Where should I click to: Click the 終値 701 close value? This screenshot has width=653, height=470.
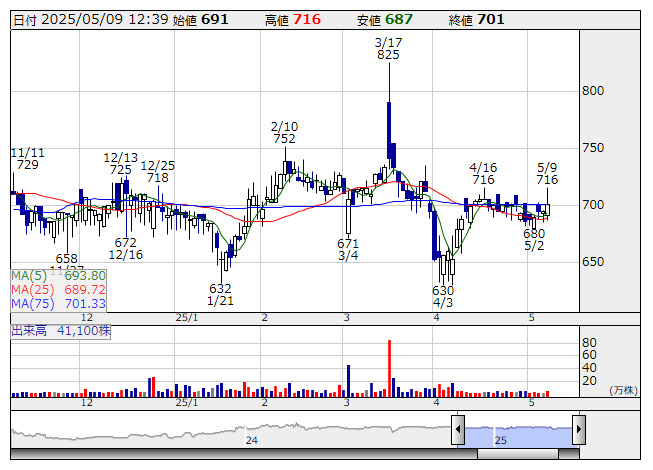coord(476,20)
